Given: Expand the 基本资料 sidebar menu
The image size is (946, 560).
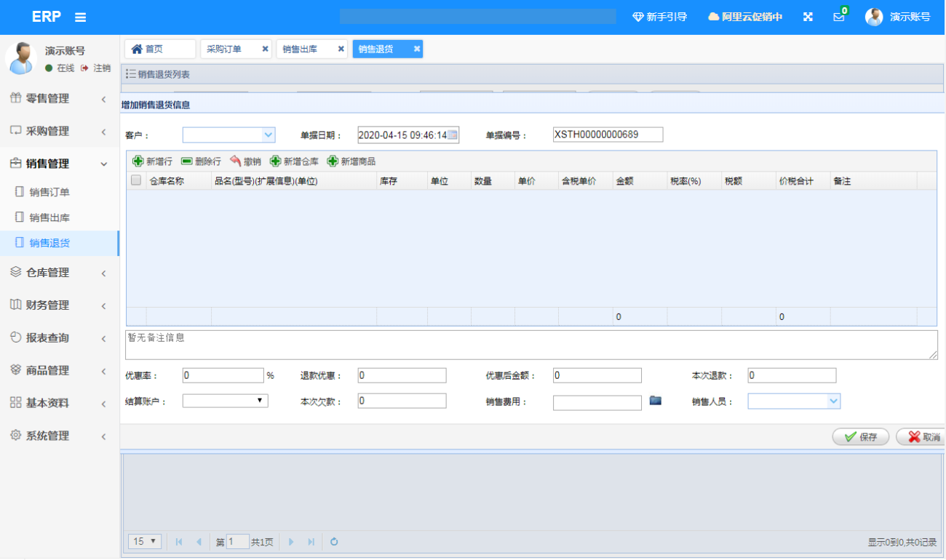Looking at the screenshot, I should [60, 403].
